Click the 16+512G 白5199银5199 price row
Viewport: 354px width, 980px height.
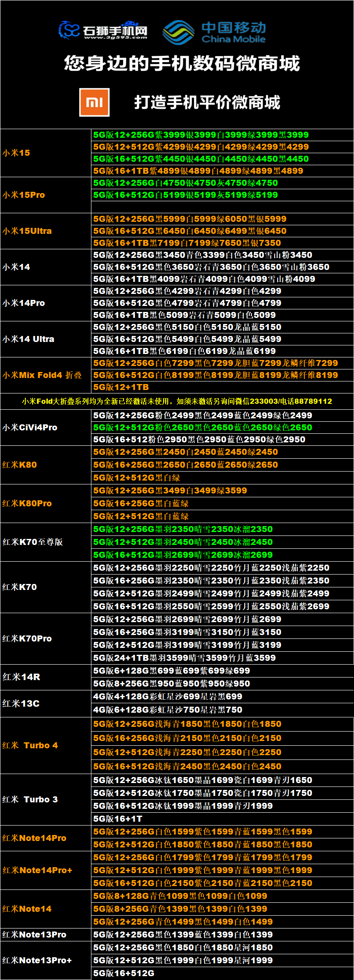pyautogui.click(x=223, y=195)
